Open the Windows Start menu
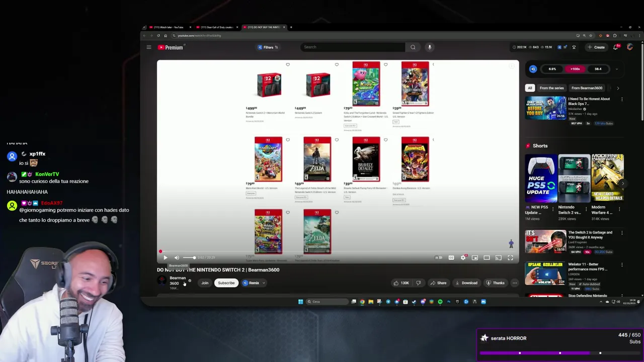This screenshot has width=644, height=362. coord(301,302)
